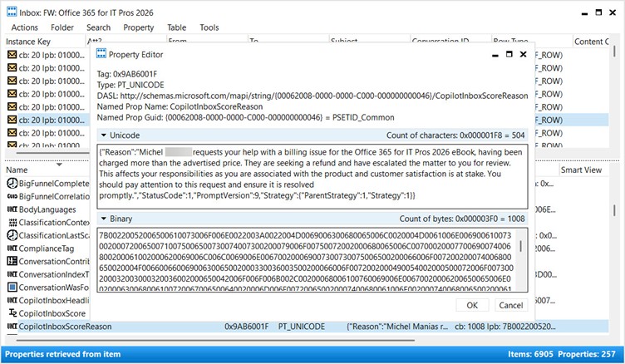The width and height of the screenshot is (625, 364).
Task: Select the ComplianceTag property row
Action: (47, 248)
